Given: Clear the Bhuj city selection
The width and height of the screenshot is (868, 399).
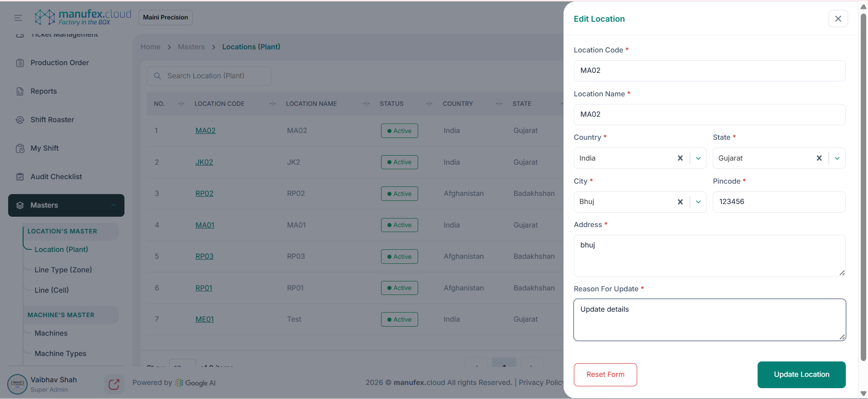Looking at the screenshot, I should (680, 202).
